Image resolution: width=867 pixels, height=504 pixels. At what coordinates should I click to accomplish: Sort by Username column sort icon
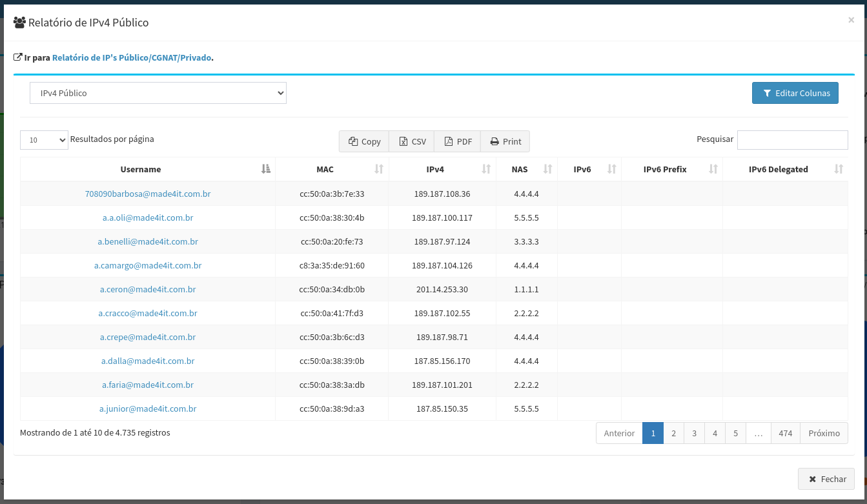[266, 169]
